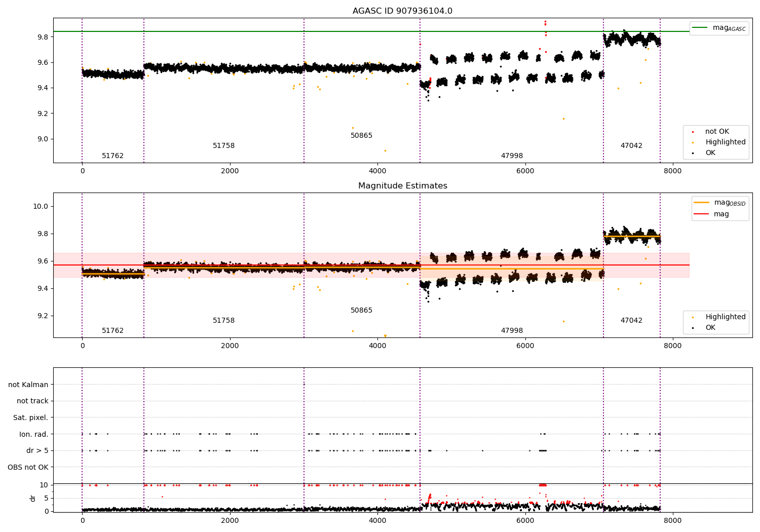Click obsid label 51758 in Magnitude Estimates plot
The width and height of the screenshot is (760, 532).
tap(223, 321)
